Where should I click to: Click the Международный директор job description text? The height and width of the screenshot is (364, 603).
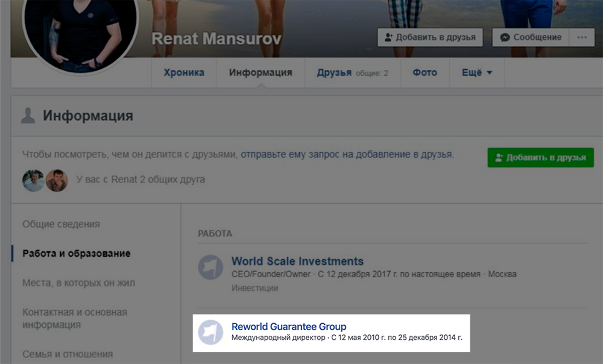pos(279,337)
